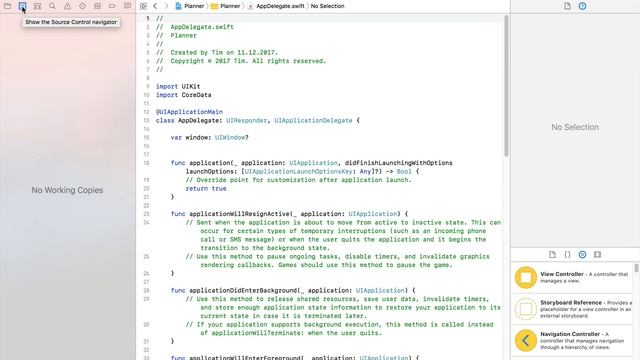
Task: Open the Breakpoint navigator icon
Action: [x=112, y=6]
